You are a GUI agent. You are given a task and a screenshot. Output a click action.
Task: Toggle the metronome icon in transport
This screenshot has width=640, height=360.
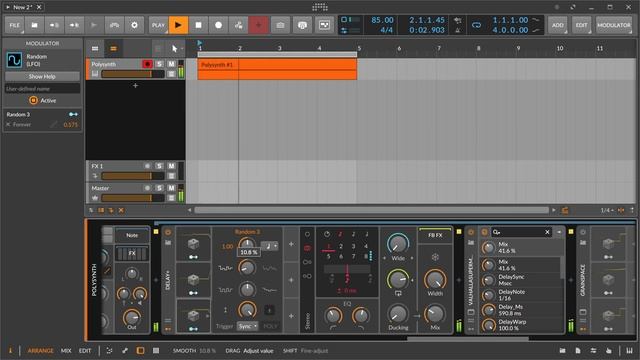click(x=458, y=30)
